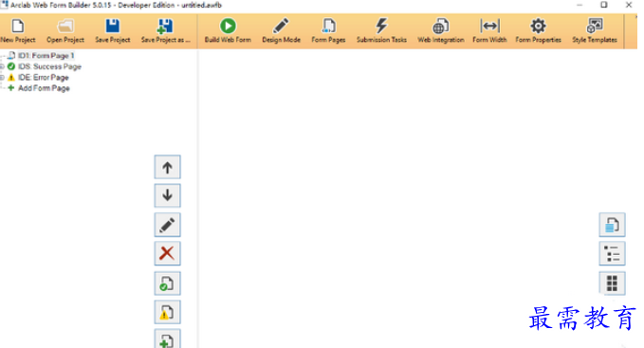
Task: Delete selected page with red X button
Action: point(167,253)
